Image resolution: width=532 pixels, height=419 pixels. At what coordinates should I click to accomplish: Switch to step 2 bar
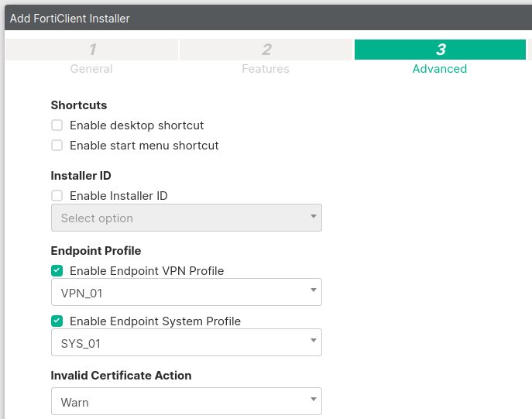(x=266, y=50)
